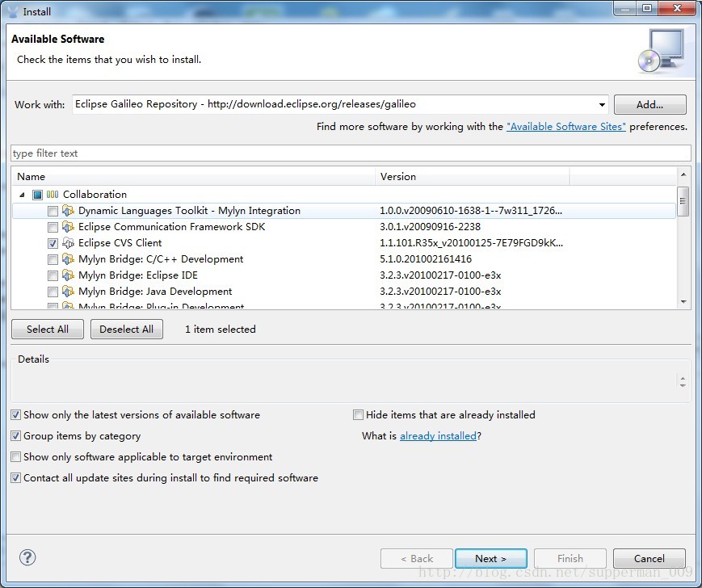Toggle the Collaboration category checkbox
This screenshot has width=702, height=588.
(38, 195)
